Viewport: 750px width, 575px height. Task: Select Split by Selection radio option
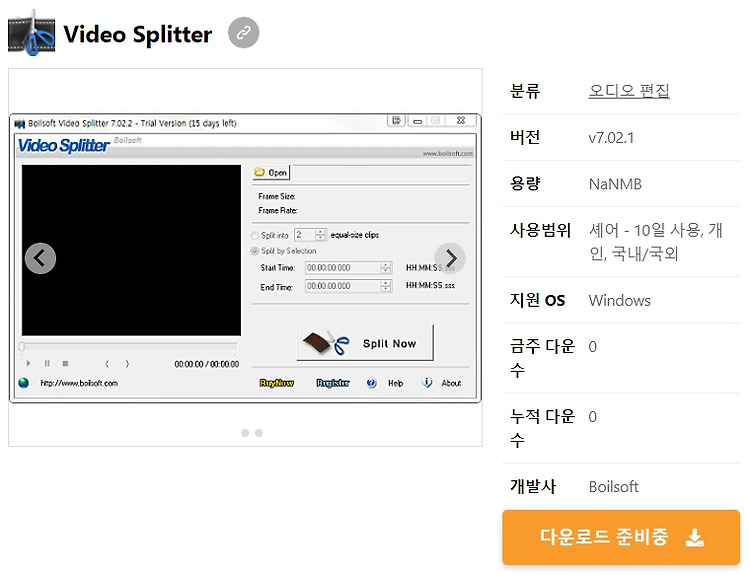[254, 251]
